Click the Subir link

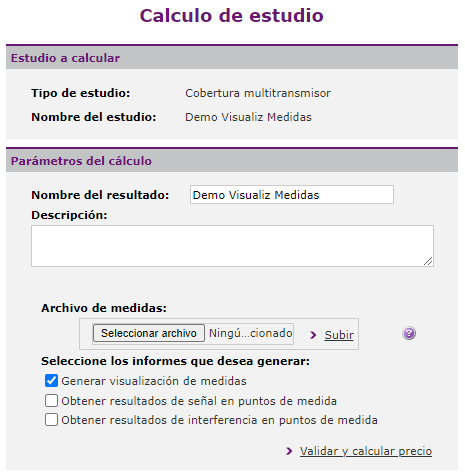pyautogui.click(x=339, y=335)
